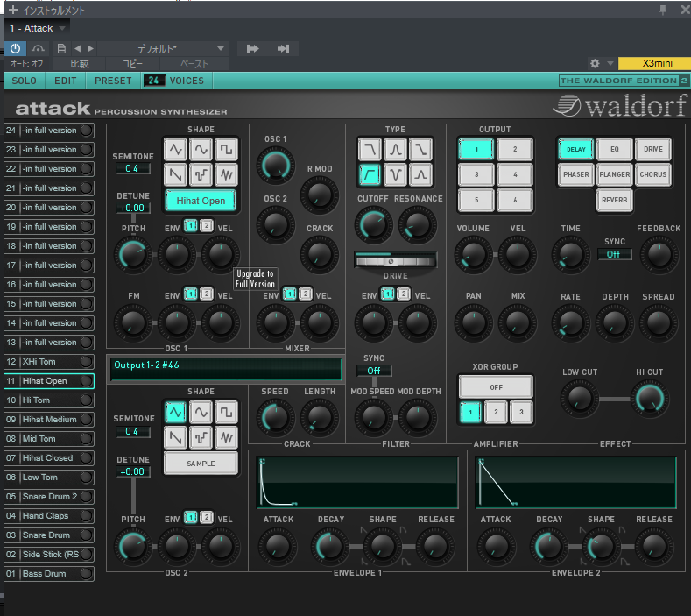
Task: Select triangle waveform in OSC 1 shape
Action: tap(176, 150)
